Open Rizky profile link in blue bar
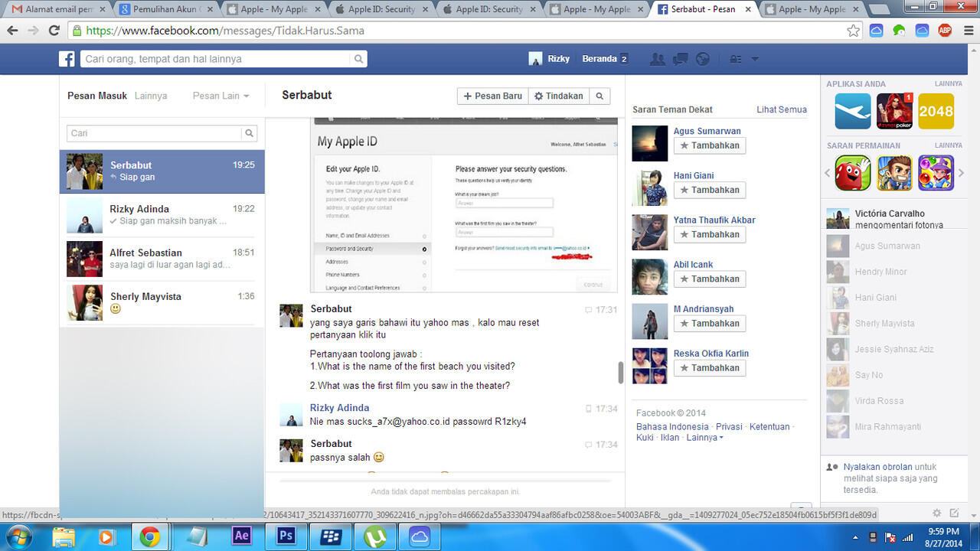This screenshot has height=551, width=980. [550, 59]
